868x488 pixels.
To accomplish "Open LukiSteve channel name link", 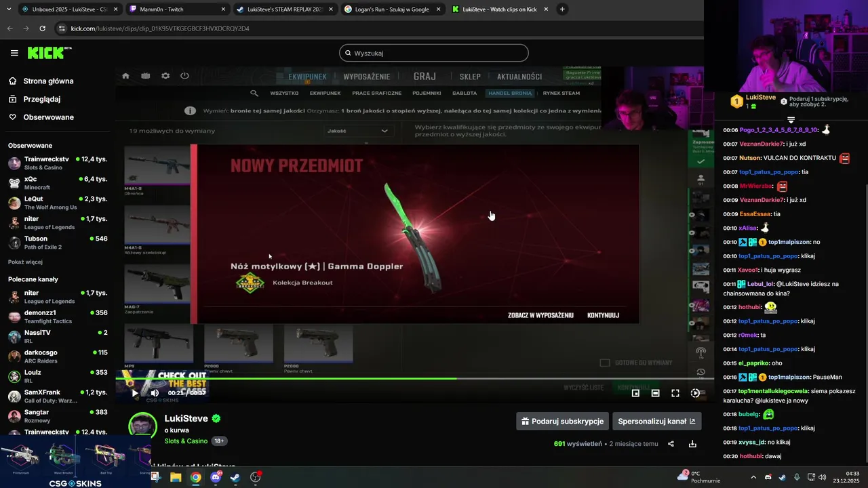I will pyautogui.click(x=186, y=419).
